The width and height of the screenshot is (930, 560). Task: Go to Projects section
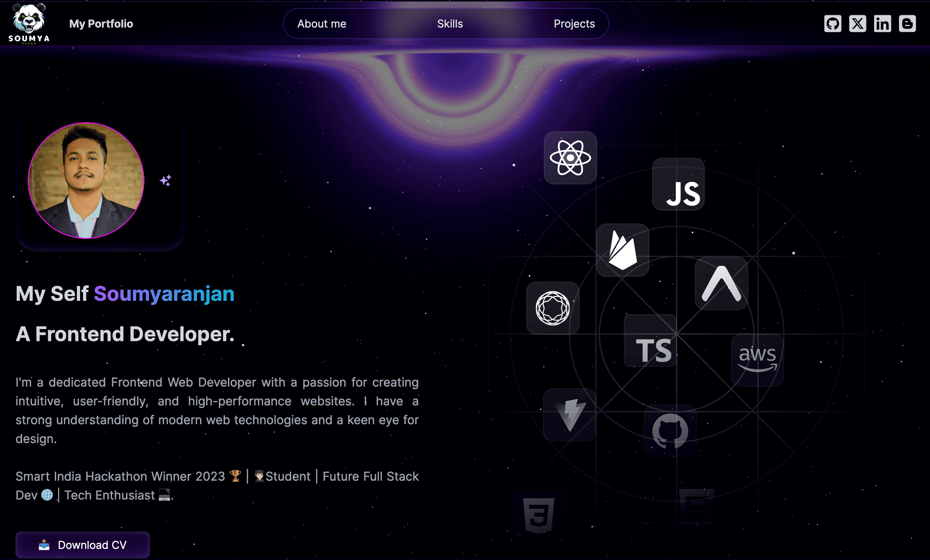coord(574,24)
